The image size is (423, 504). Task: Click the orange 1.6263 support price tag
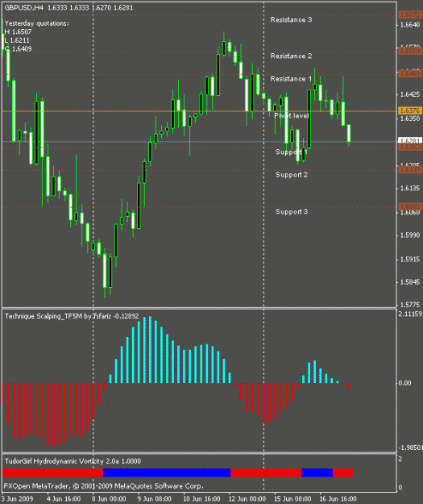[x=410, y=147]
